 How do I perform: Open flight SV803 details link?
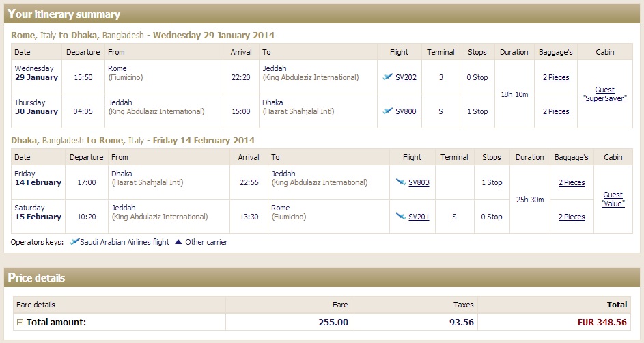[419, 182]
